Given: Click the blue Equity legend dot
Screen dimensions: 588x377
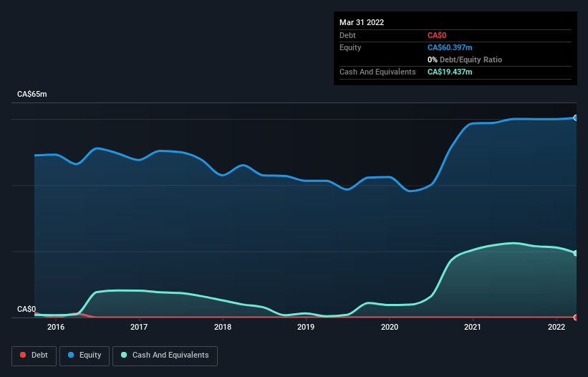Looking at the screenshot, I should click(71, 355).
